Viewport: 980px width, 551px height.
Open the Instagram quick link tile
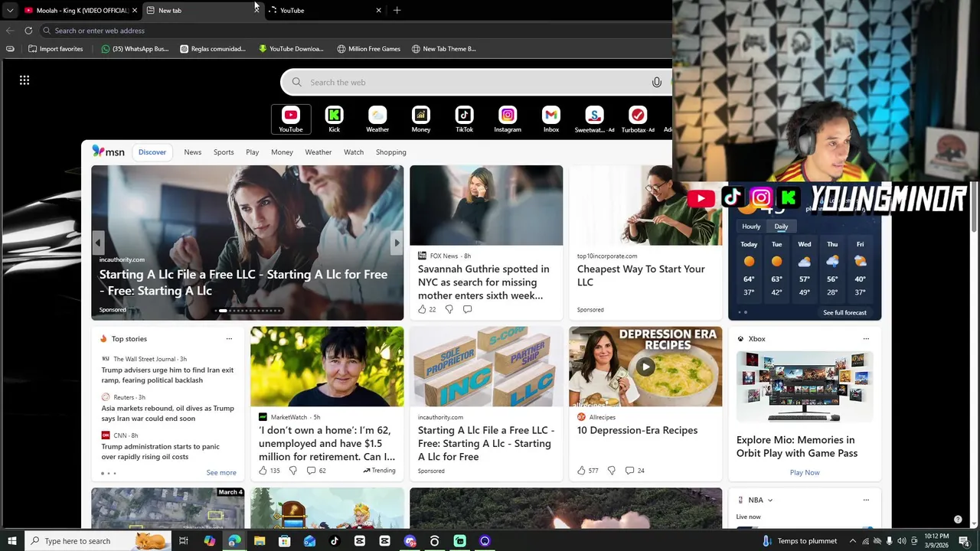pyautogui.click(x=508, y=119)
